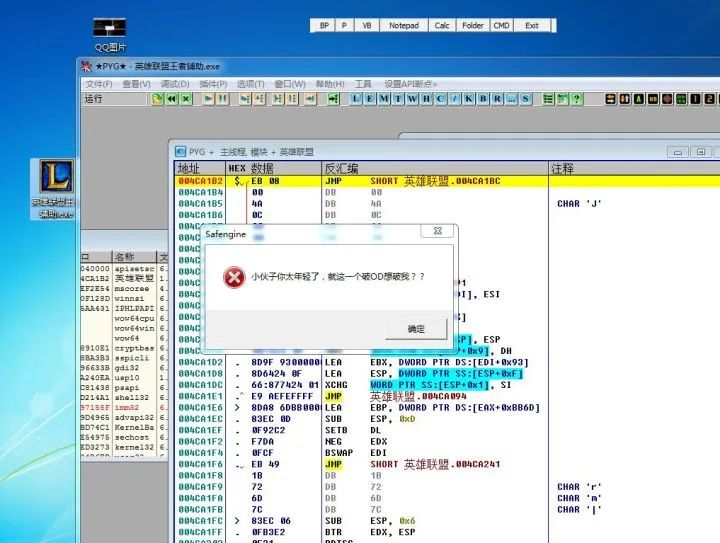
Task: Click the Exit button in the top bar
Action: coord(532,26)
